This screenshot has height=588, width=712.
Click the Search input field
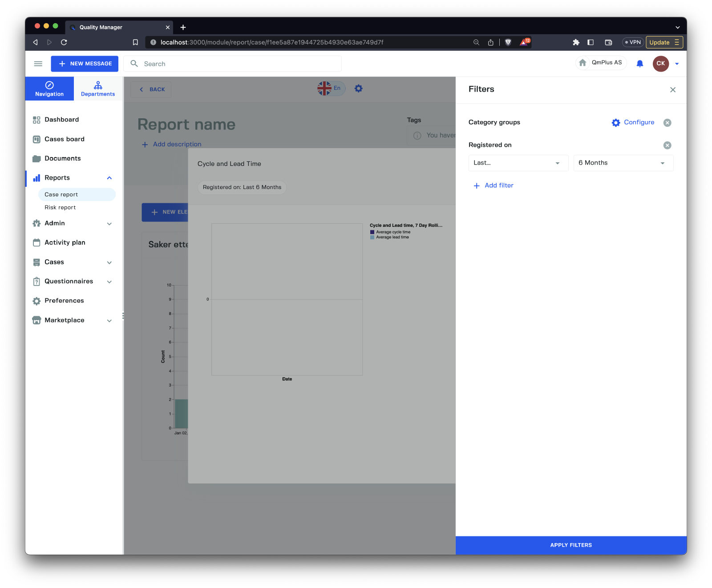[x=240, y=64]
